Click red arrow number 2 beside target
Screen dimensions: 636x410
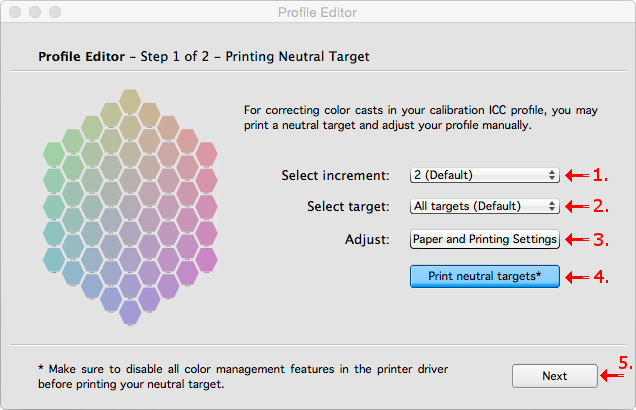click(x=578, y=207)
